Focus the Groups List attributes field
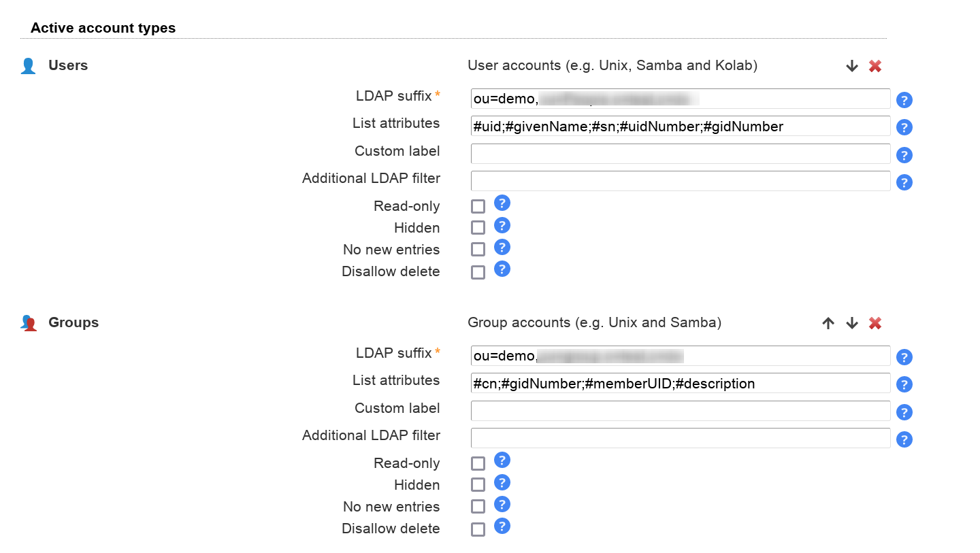Screen dimensions: 980x553 [x=680, y=384]
